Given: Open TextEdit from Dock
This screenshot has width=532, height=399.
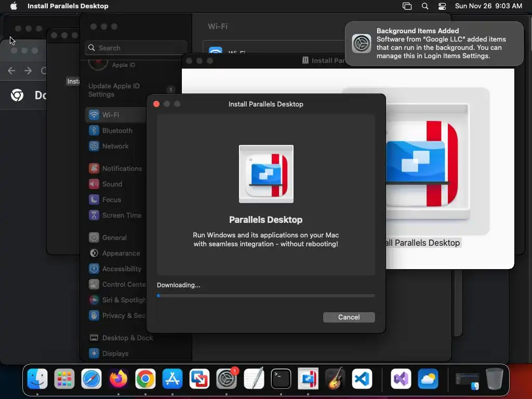Looking at the screenshot, I should (254, 379).
